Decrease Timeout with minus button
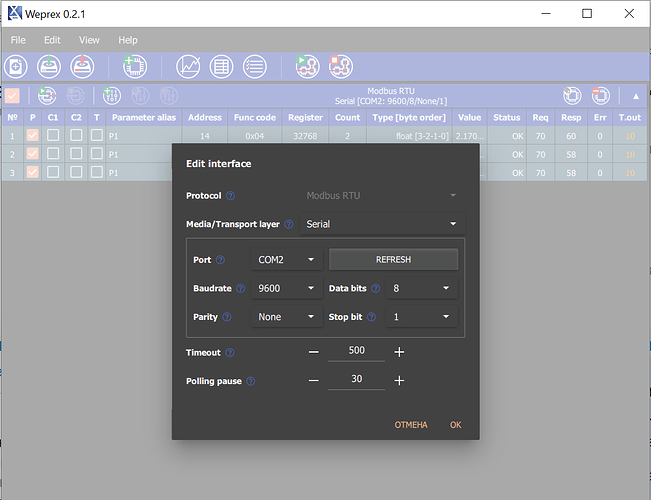This screenshot has width=651, height=500. 314,352
